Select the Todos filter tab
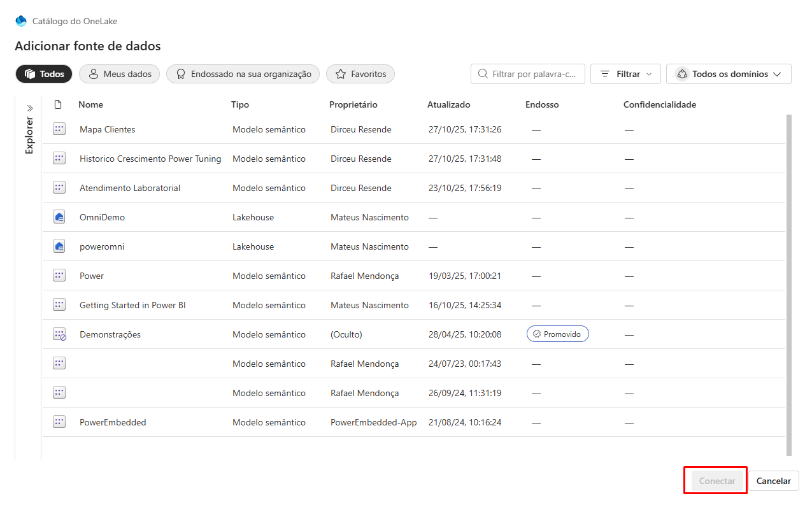Image resolution: width=812 pixels, height=505 pixels. 44,74
